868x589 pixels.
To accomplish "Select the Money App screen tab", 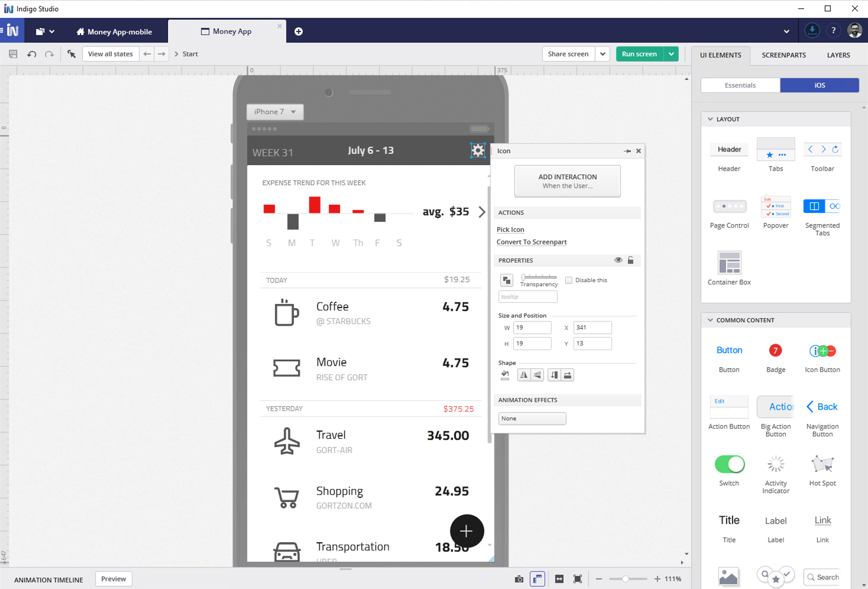I will point(226,32).
